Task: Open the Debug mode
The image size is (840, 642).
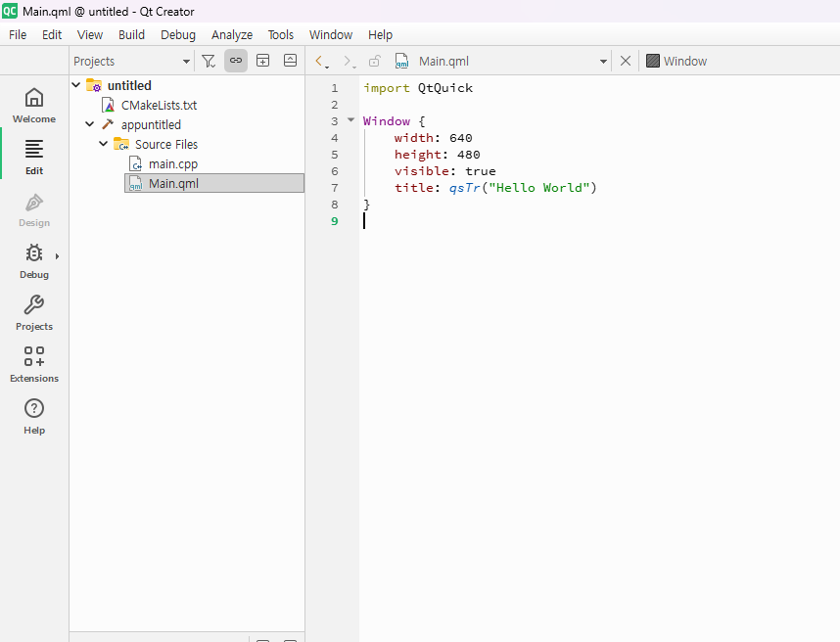Action: point(34,260)
